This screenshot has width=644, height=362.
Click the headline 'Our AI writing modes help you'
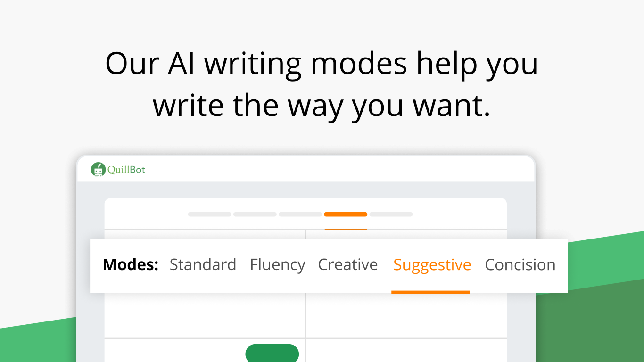pyautogui.click(x=322, y=65)
